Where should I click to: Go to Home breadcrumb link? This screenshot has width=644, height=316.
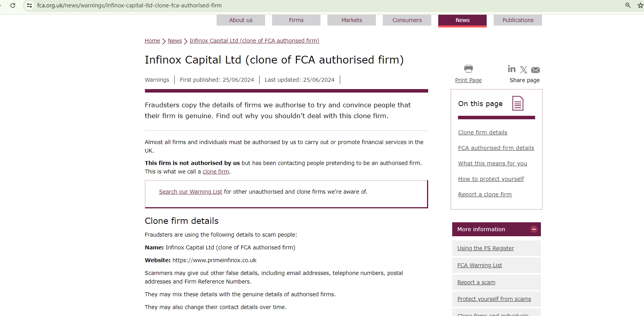click(152, 41)
